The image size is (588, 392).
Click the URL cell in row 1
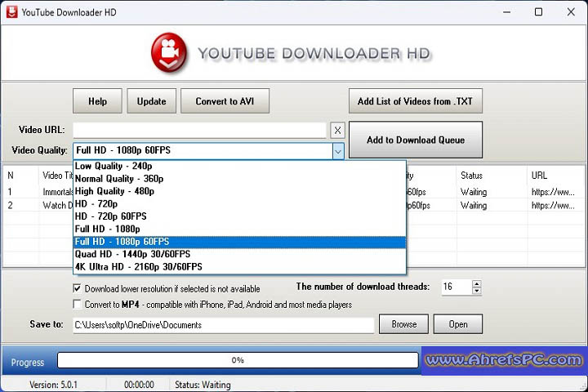click(x=553, y=193)
